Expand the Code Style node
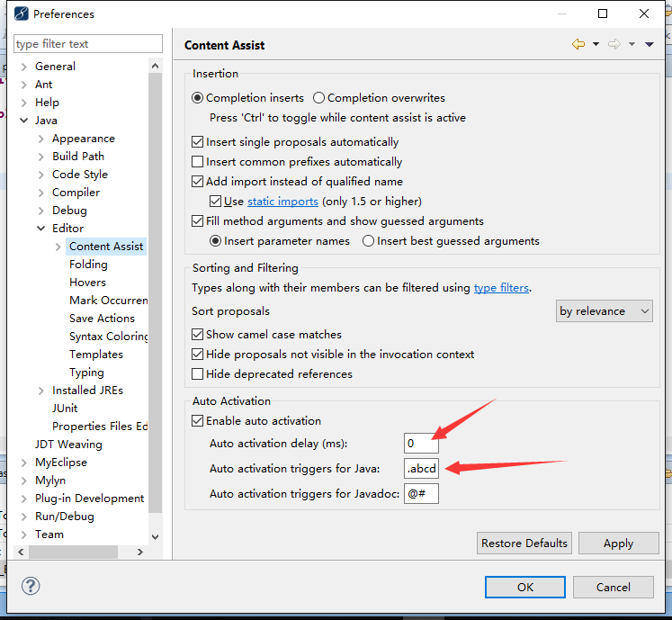The height and width of the screenshot is (620, 672). click(41, 175)
